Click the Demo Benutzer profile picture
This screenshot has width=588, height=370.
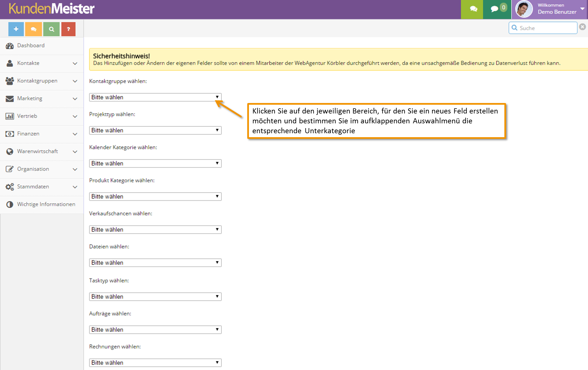[524, 9]
